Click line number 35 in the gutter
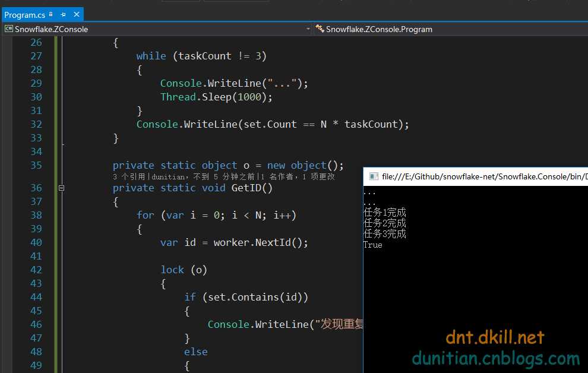Image resolution: width=588 pixels, height=373 pixels. pyautogui.click(x=36, y=165)
